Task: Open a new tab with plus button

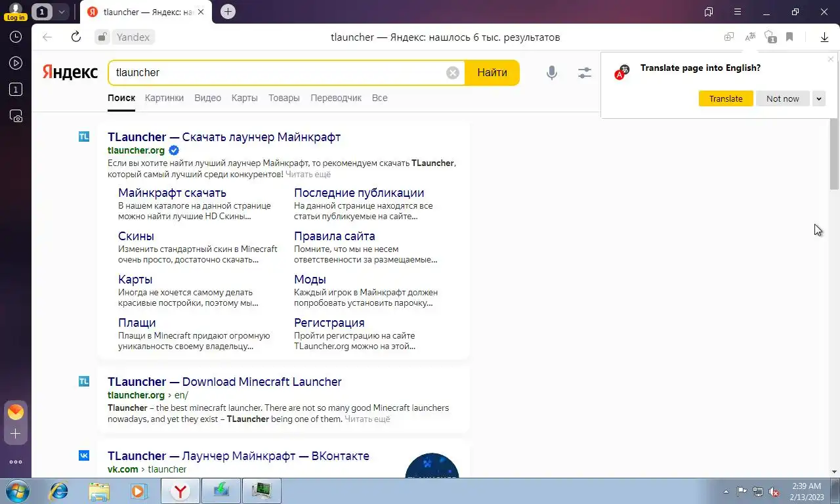Action: click(228, 11)
